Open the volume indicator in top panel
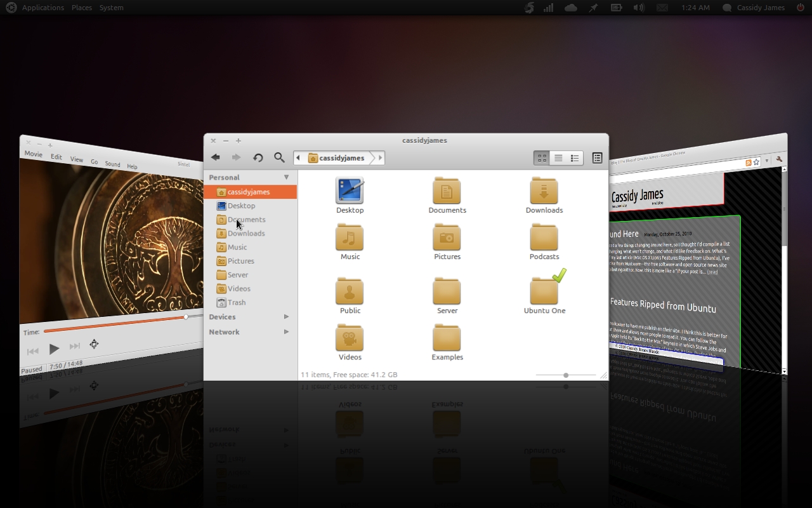 click(639, 8)
